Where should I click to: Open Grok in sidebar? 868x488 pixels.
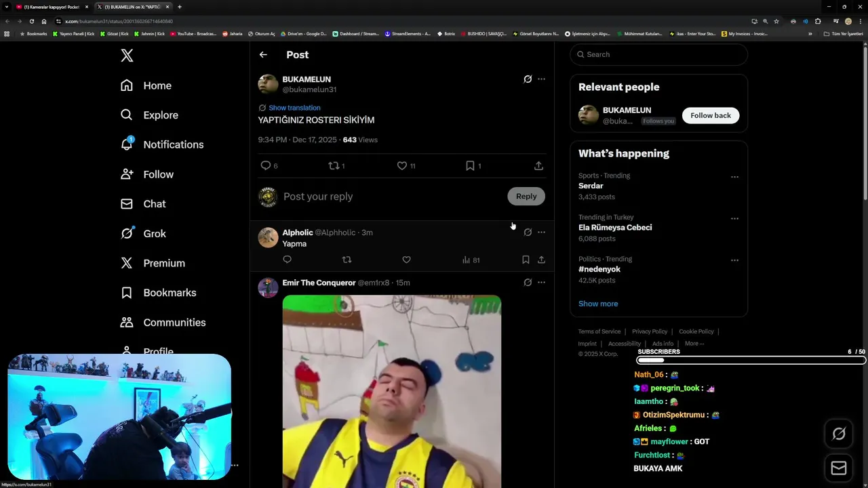(142, 233)
